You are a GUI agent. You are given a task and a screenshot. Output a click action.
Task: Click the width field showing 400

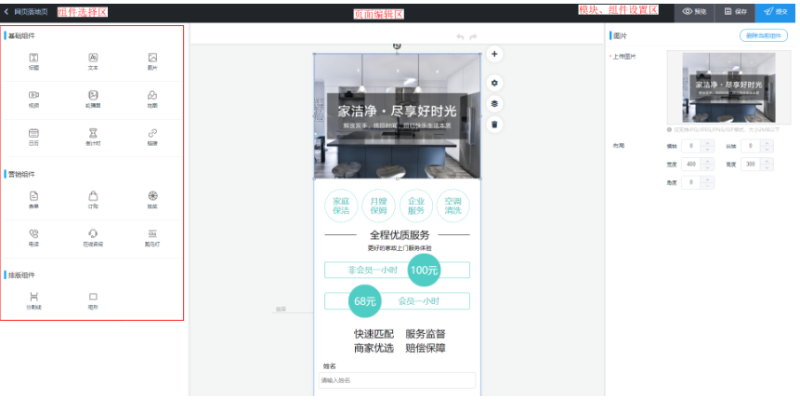(692, 164)
